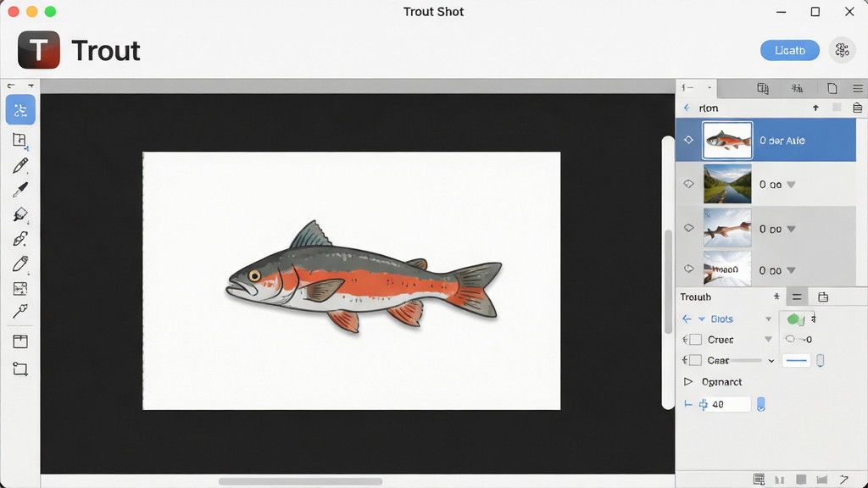The height and width of the screenshot is (488, 868).
Task: Click the Opmarct label
Action: tap(722, 382)
